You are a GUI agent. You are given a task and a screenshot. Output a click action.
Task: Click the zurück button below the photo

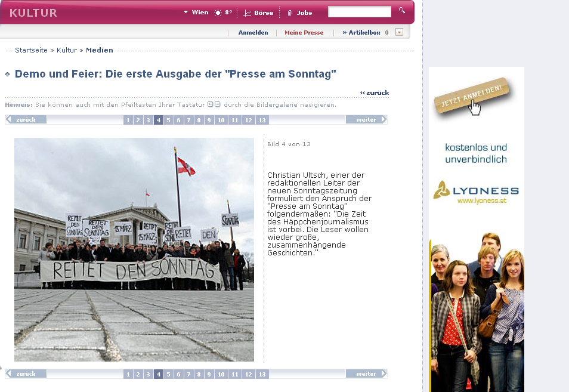tap(26, 374)
